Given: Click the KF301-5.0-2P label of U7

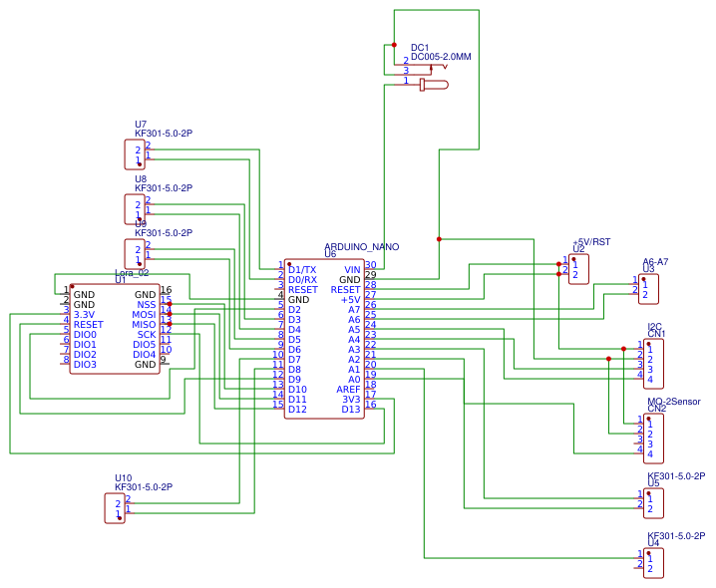Looking at the screenshot, I should pyautogui.click(x=164, y=134).
